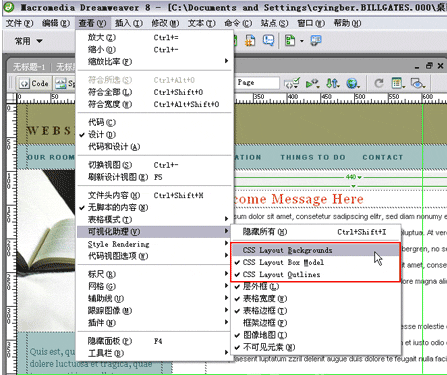The width and height of the screenshot is (447, 375).
Task: Expand the 插件 submenu
Action: (x=154, y=323)
